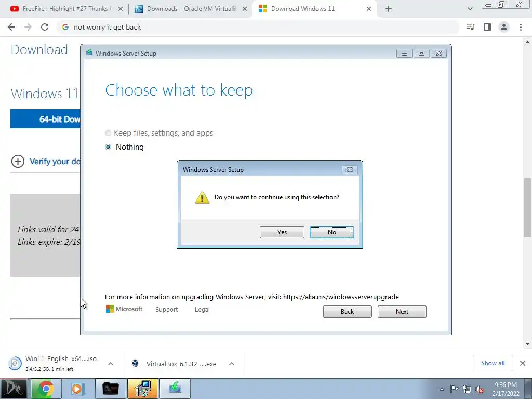Open the tab search dropdown arrow

(x=470, y=9)
